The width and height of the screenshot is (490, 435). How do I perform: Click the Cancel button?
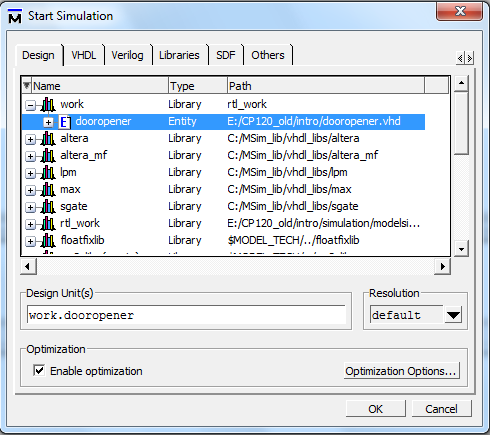(441, 409)
